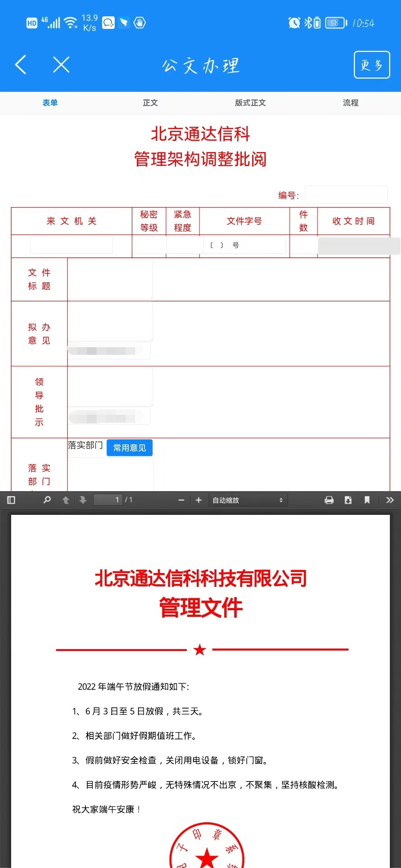This screenshot has height=868, width=401.
Task: Switch to the 正文 tab
Action: point(150,103)
